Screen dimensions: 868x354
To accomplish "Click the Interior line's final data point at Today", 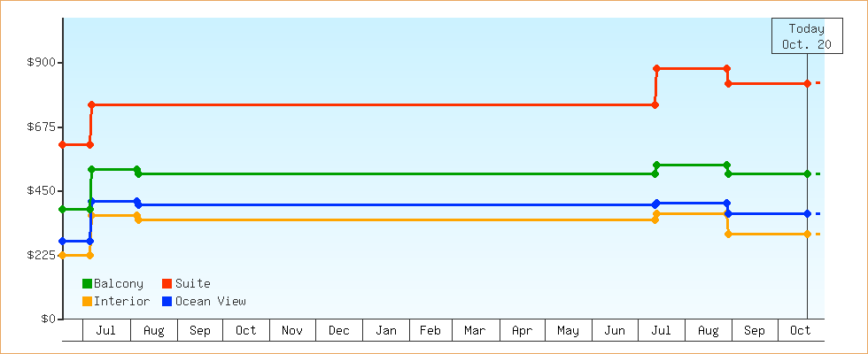I will [x=807, y=234].
